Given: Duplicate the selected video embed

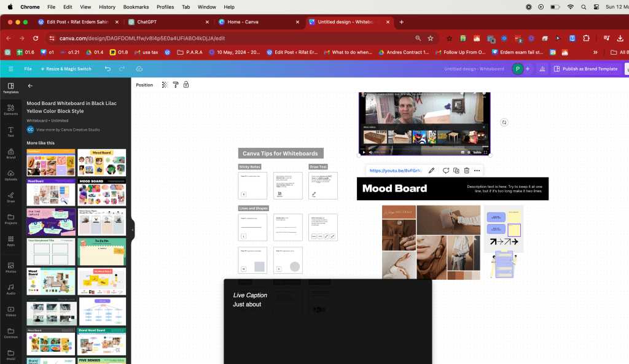Looking at the screenshot, I should 456,171.
